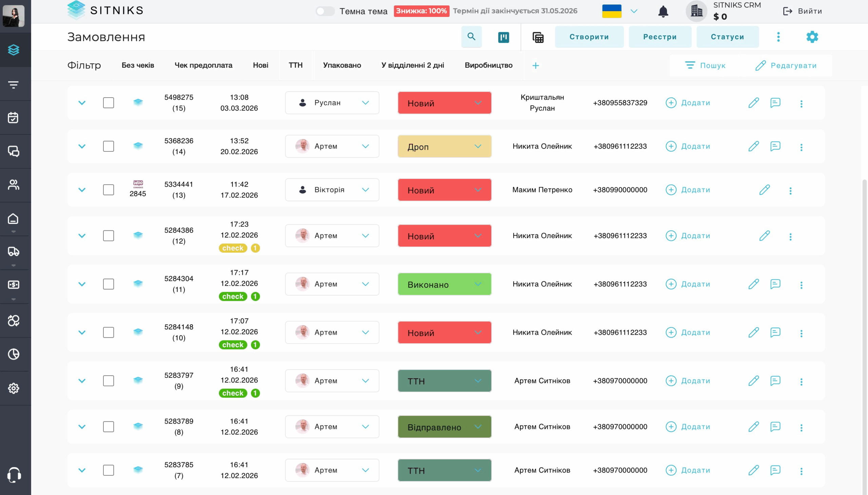This screenshot has width=868, height=495.
Task: Open the delivery section in the sidebar
Action: [x=14, y=252]
